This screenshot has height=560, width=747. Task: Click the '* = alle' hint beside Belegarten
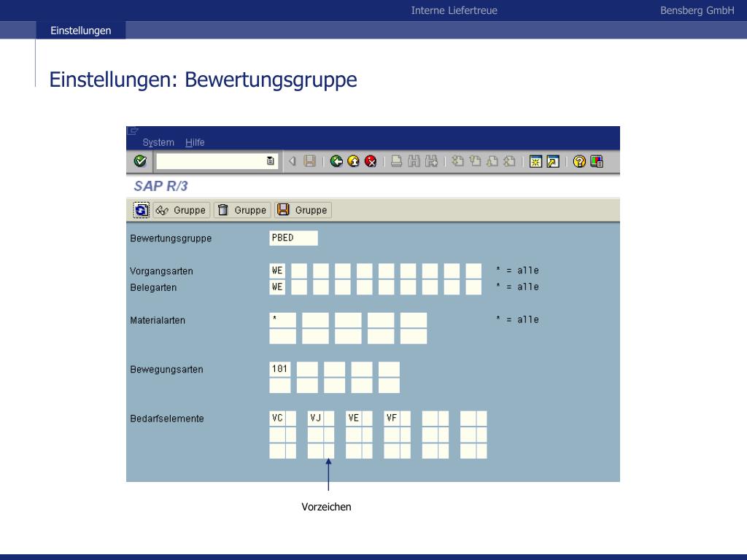tap(517, 287)
